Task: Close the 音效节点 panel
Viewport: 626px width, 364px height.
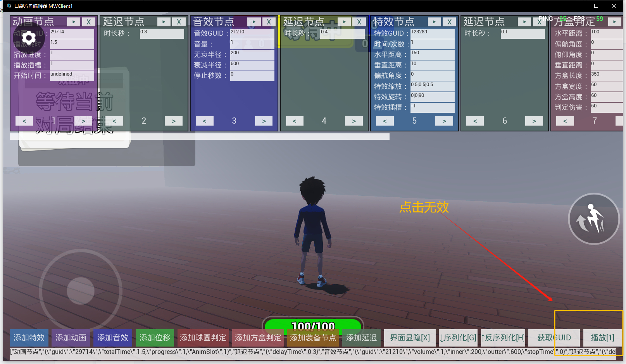Action: click(x=269, y=22)
